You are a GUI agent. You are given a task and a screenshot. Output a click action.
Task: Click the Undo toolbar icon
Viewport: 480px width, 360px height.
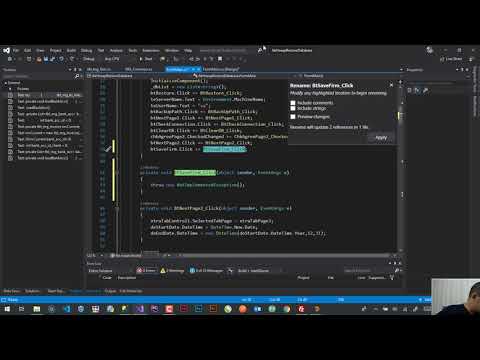click(62, 59)
